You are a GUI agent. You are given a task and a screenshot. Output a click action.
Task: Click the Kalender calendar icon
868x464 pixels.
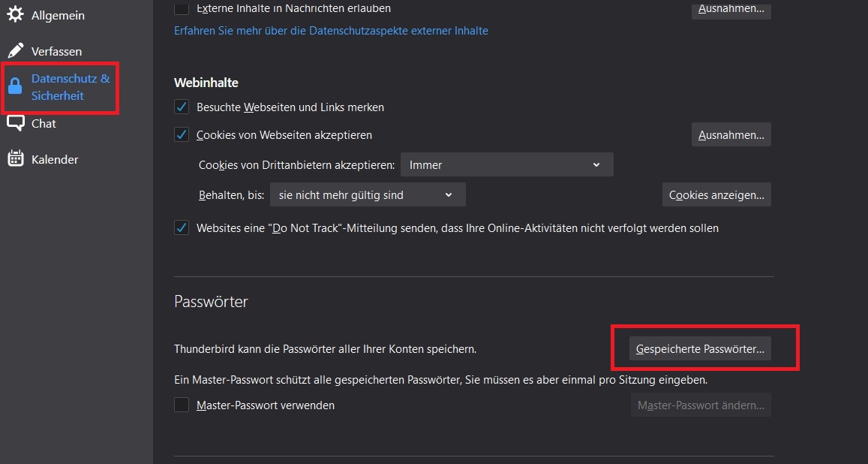(x=15, y=159)
